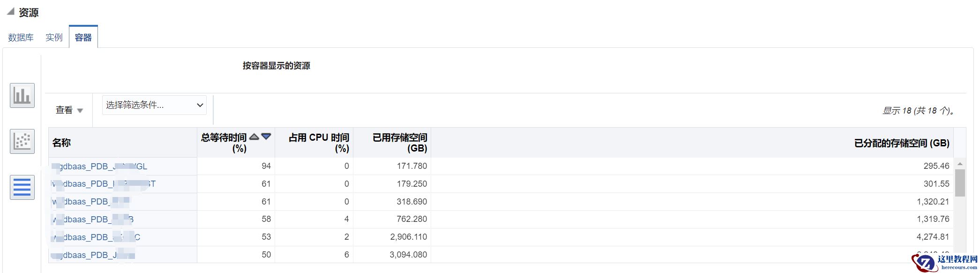980x273 pixels.
Task: Switch to bar chart view
Action: 22,95
